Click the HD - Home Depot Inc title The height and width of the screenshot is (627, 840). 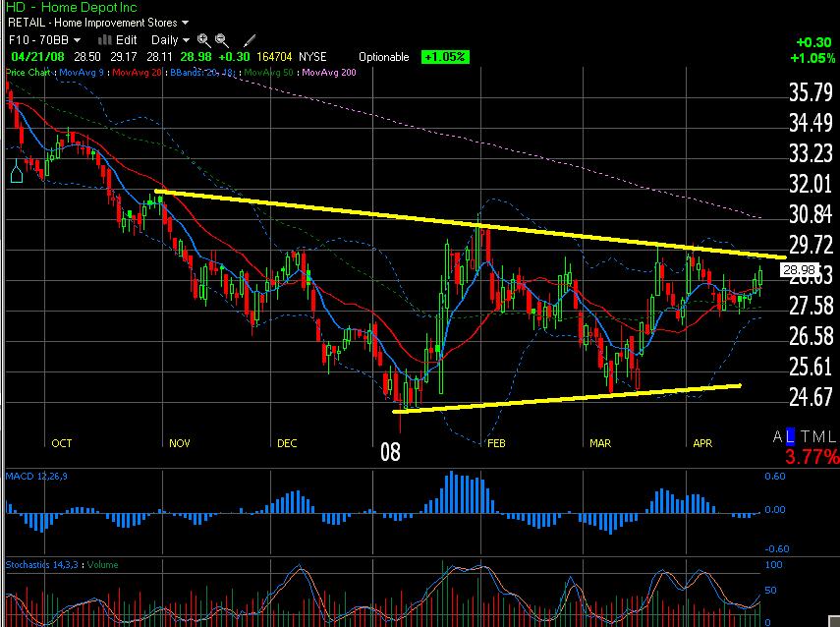click(x=72, y=7)
